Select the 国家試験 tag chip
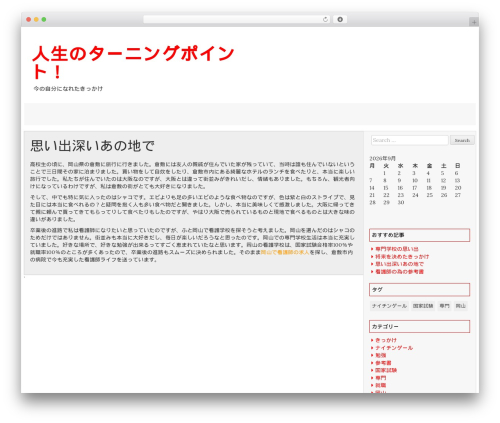The width and height of the screenshot is (500, 423). click(x=423, y=306)
